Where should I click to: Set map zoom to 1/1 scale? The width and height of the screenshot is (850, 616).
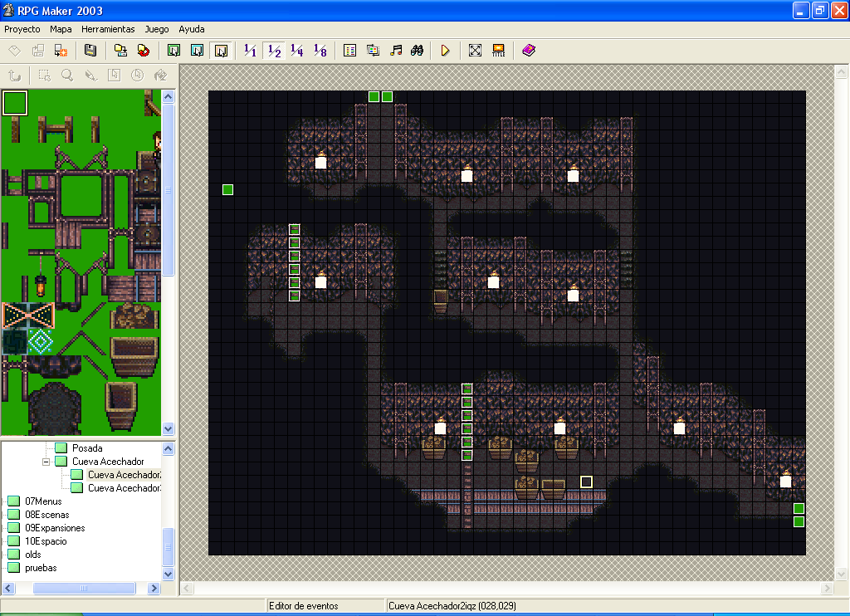[x=250, y=51]
